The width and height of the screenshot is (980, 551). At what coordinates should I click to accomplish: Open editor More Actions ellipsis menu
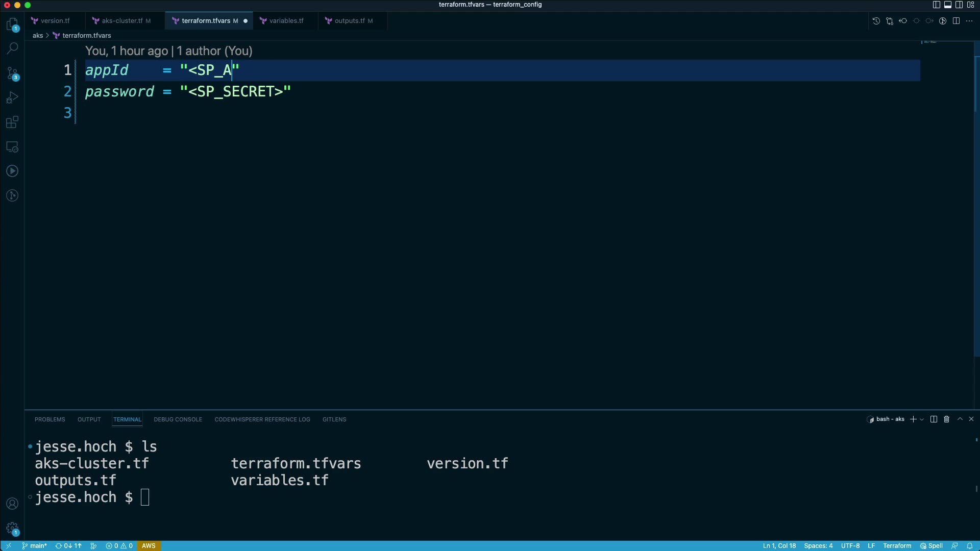(x=969, y=21)
